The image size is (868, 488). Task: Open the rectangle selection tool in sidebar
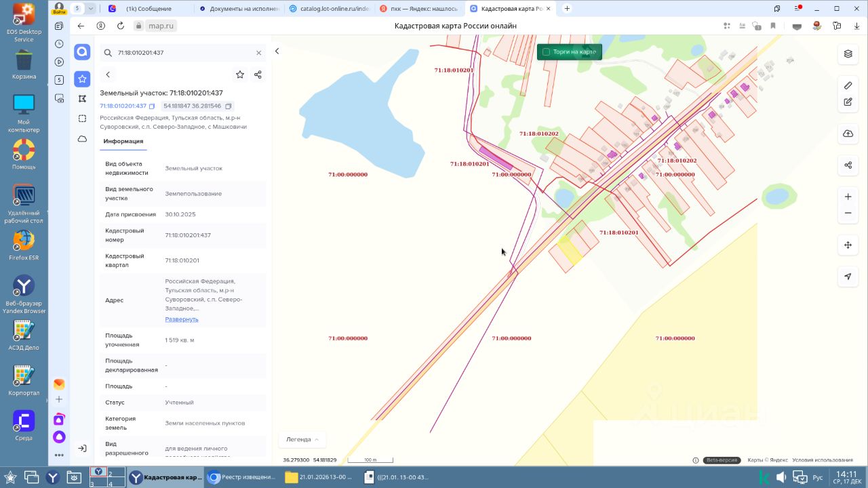click(x=82, y=119)
